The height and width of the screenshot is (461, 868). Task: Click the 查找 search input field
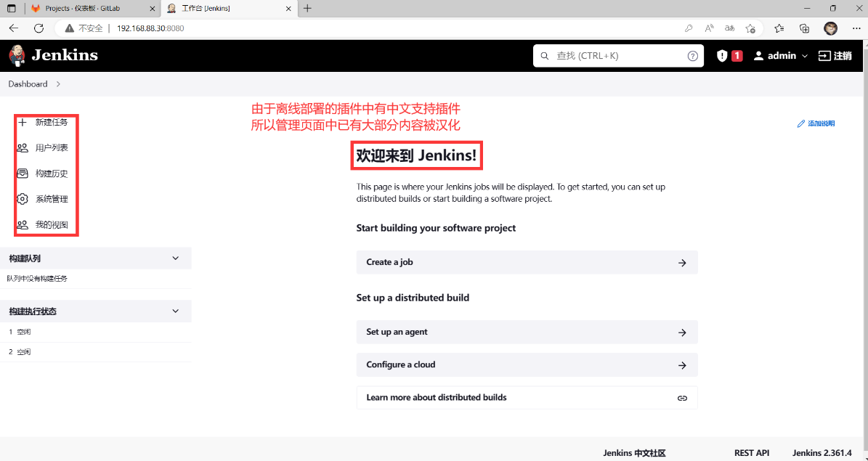tap(618, 56)
